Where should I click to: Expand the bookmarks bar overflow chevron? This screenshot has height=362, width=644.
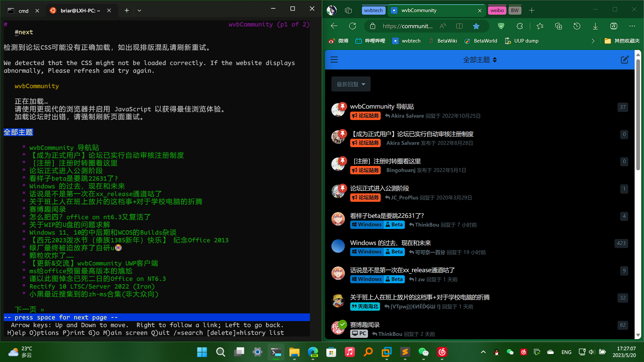tap(593, 41)
